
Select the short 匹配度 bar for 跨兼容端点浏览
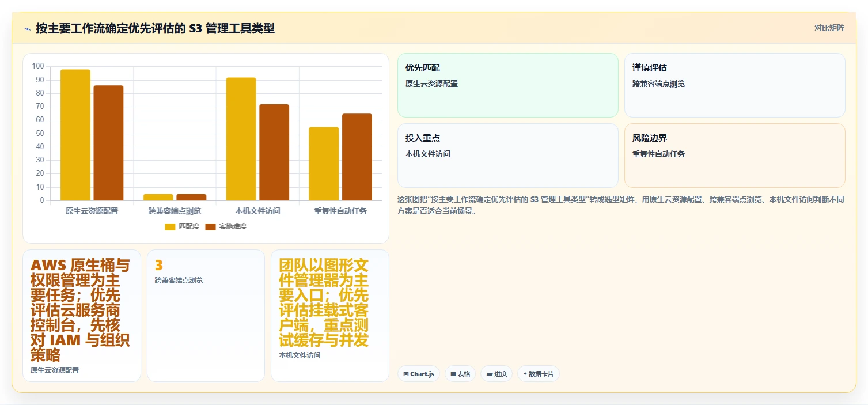158,197
